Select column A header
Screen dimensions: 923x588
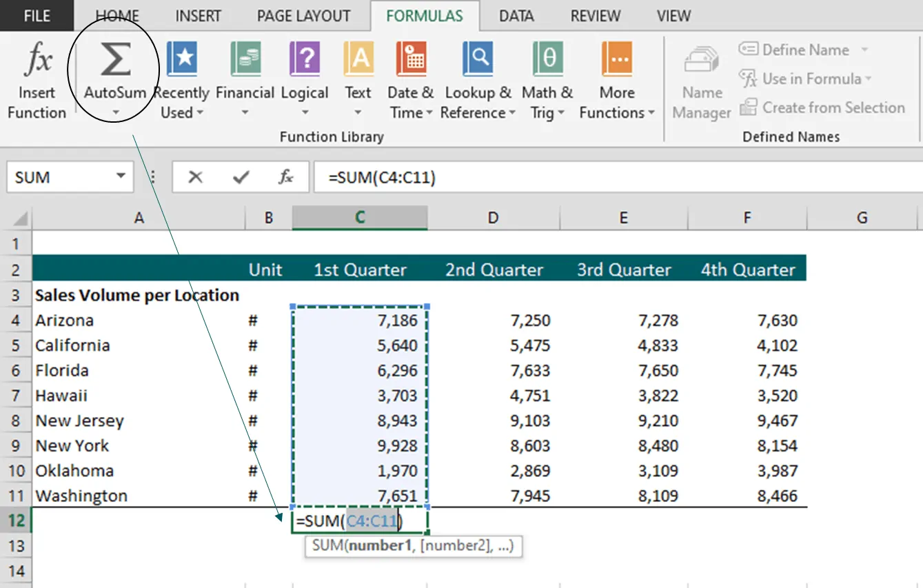139,218
